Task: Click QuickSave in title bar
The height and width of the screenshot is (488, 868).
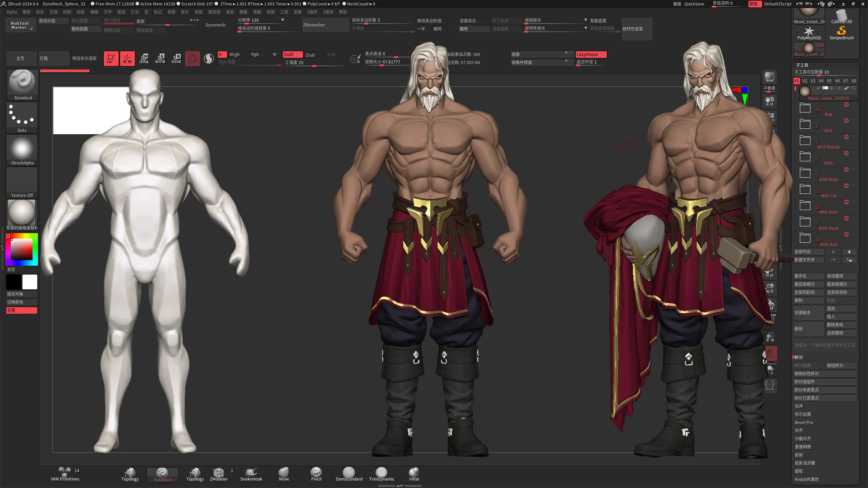Action: [x=694, y=4]
